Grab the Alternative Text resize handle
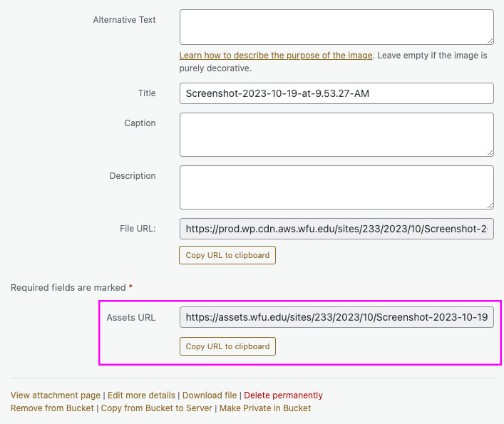Image resolution: width=504 pixels, height=424 pixels. (490, 41)
